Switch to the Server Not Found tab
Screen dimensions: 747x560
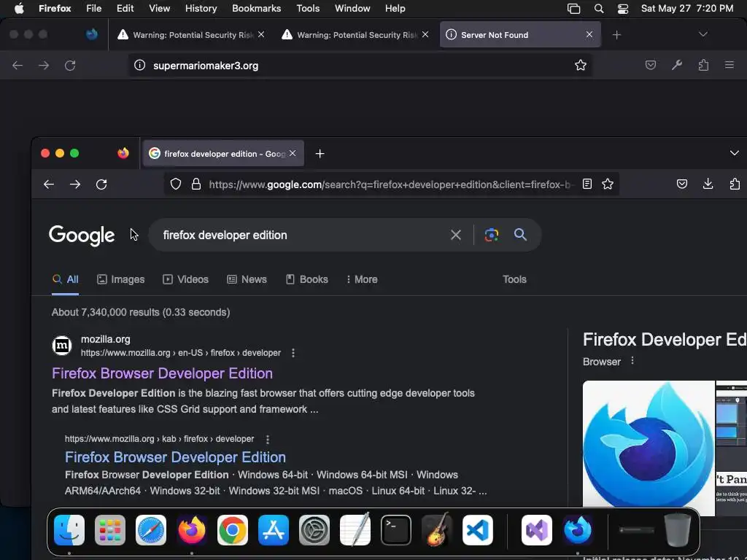520,35
